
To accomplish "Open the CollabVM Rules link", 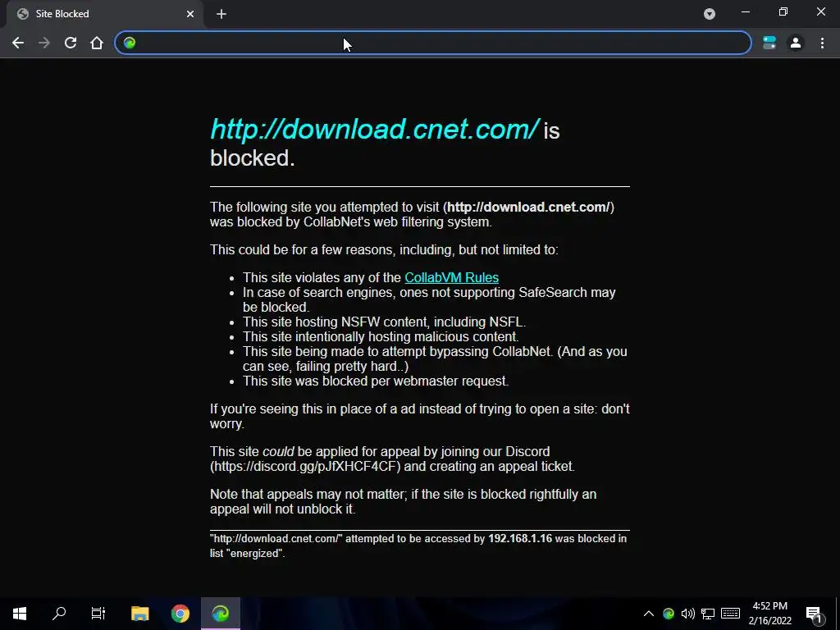I will (x=452, y=277).
